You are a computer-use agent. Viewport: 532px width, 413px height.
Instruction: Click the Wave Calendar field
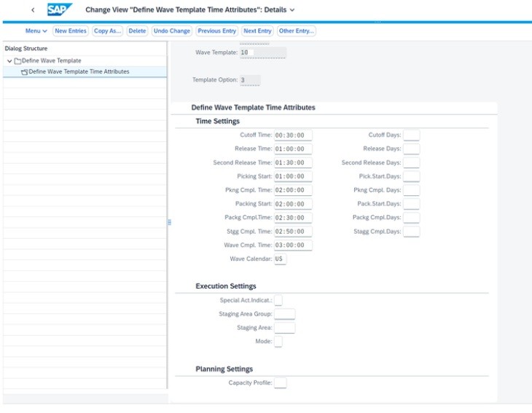[x=280, y=259]
